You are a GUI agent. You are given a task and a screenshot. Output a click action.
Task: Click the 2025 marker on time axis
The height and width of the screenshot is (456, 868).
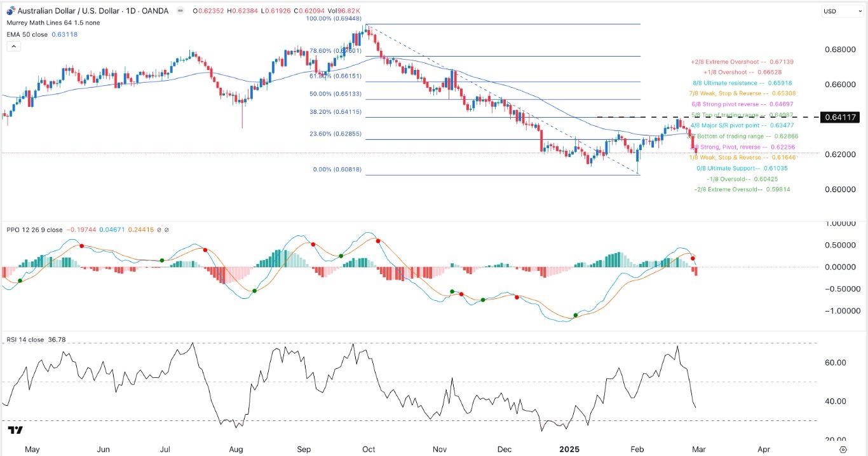tap(569, 448)
